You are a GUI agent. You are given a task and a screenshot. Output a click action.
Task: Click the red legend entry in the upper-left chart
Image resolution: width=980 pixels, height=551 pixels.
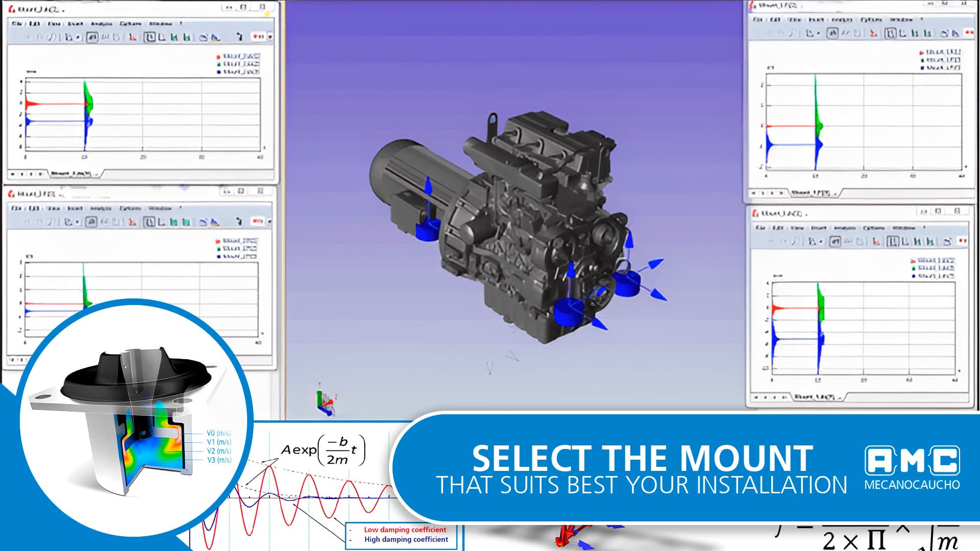tap(238, 56)
